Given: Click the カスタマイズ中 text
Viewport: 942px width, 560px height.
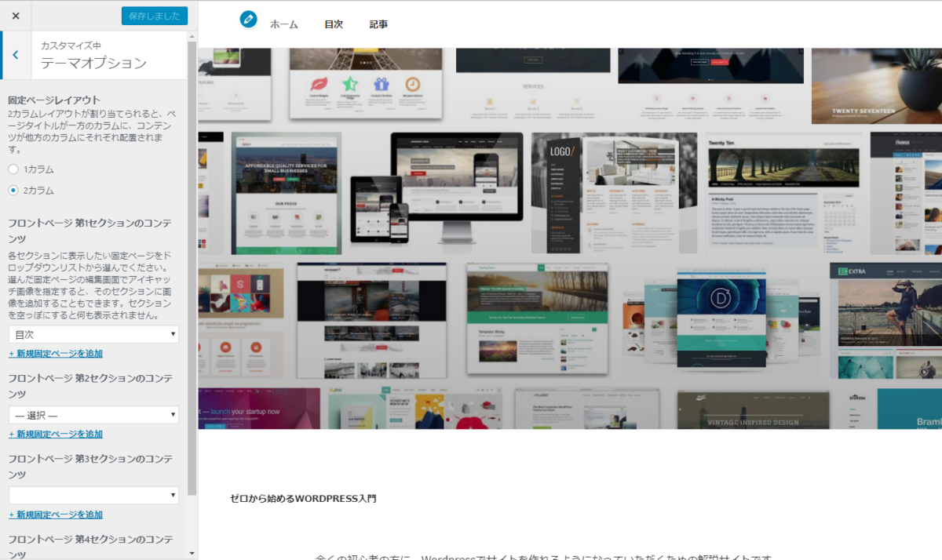Looking at the screenshot, I should click(71, 45).
